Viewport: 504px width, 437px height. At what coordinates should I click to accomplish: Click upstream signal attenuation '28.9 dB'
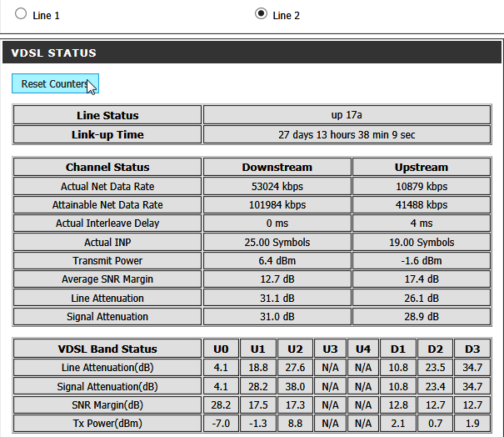422,316
